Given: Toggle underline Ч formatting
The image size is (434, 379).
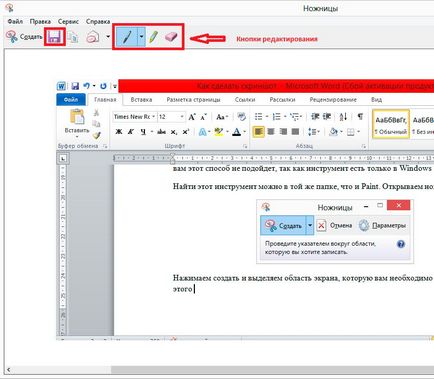Looking at the screenshot, I should [143, 132].
